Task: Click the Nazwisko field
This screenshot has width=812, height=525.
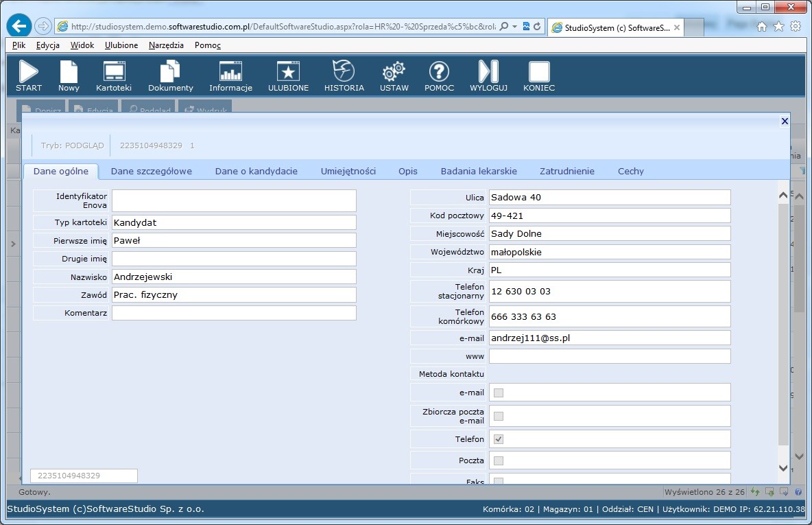Action: 234,277
